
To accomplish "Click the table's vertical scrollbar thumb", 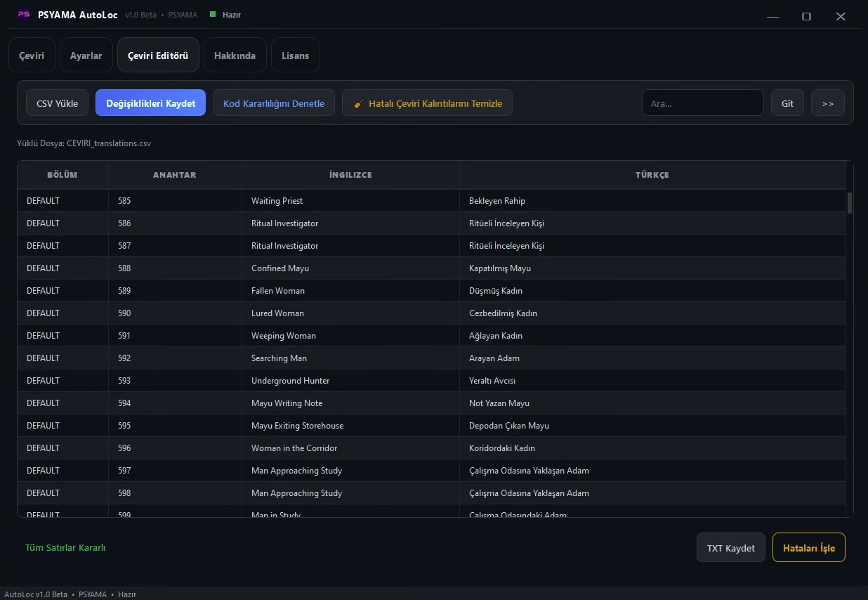I will 850,203.
